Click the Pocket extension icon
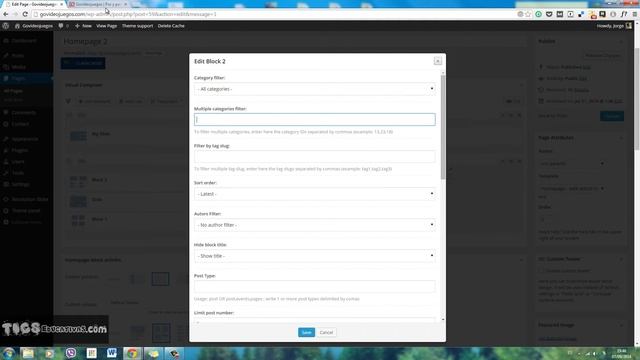This screenshot has width=640, height=360. [x=549, y=14]
